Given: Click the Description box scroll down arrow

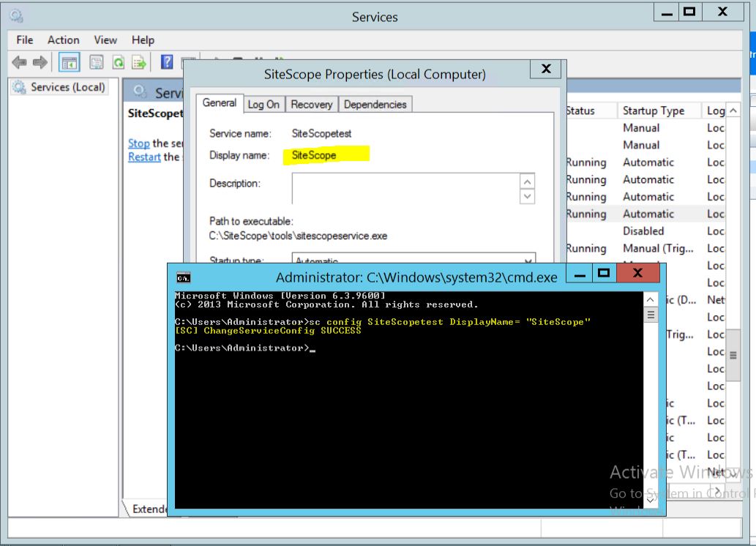Looking at the screenshot, I should coord(527,196).
